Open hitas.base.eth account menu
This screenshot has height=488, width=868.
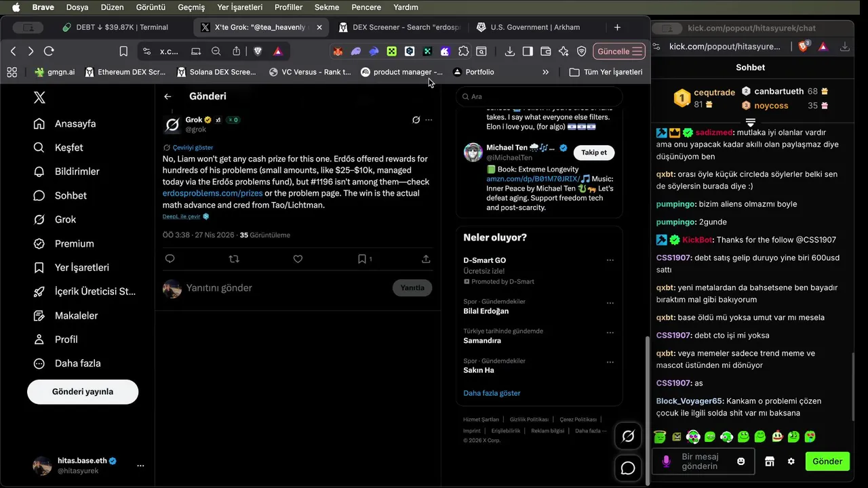pyautogui.click(x=140, y=466)
